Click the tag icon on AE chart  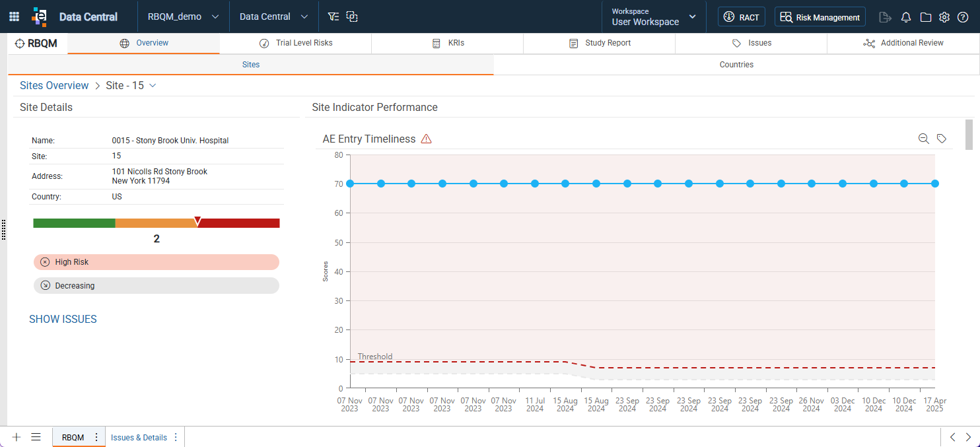(942, 139)
